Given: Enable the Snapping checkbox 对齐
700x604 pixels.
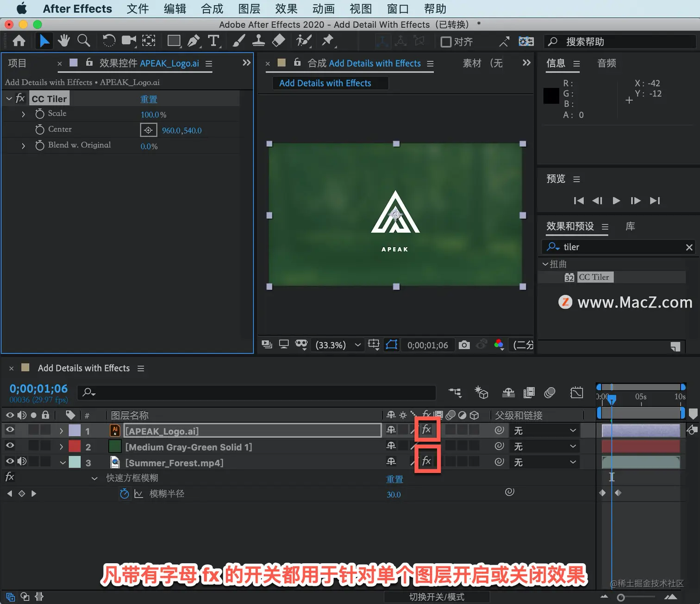Looking at the screenshot, I should click(446, 42).
